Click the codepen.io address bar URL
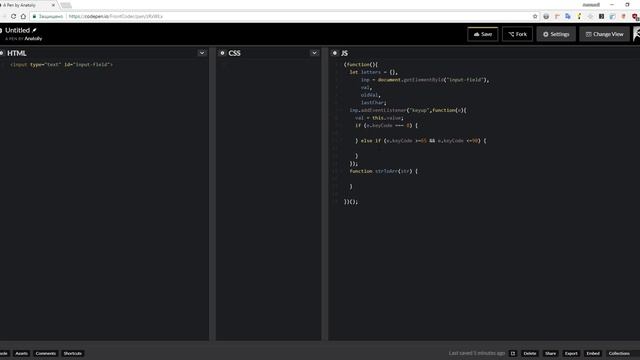Viewport: 640px width, 360px height. [116, 16]
